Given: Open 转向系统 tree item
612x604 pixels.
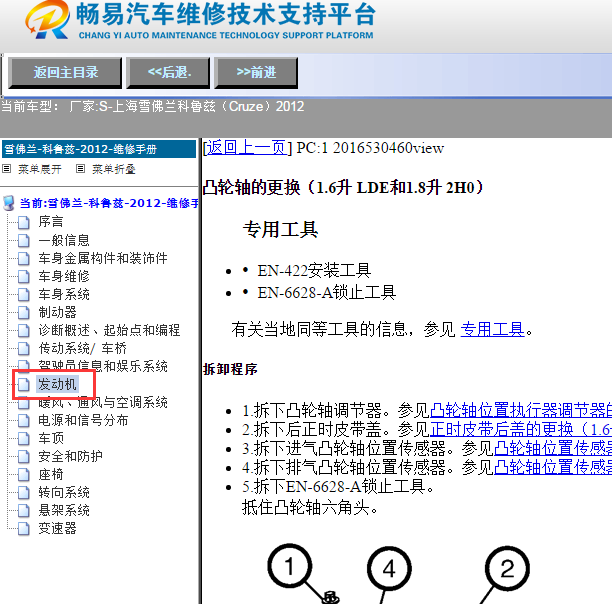Looking at the screenshot, I should [x=64, y=492].
